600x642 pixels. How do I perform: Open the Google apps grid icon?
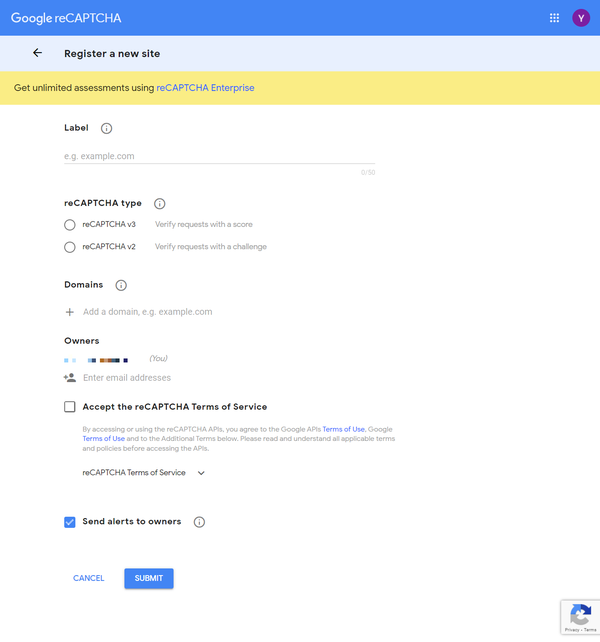554,18
